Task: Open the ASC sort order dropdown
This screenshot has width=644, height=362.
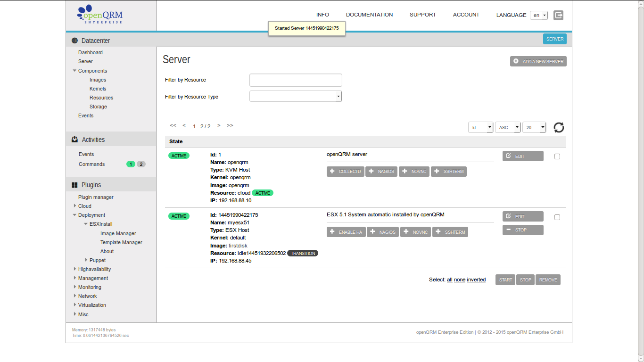Action: pos(508,127)
